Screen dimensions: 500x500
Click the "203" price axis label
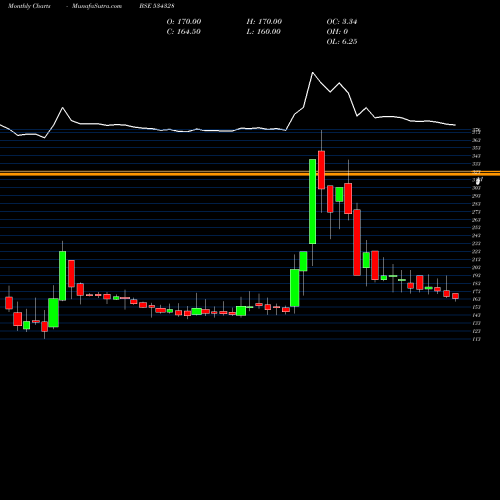click(x=476, y=267)
